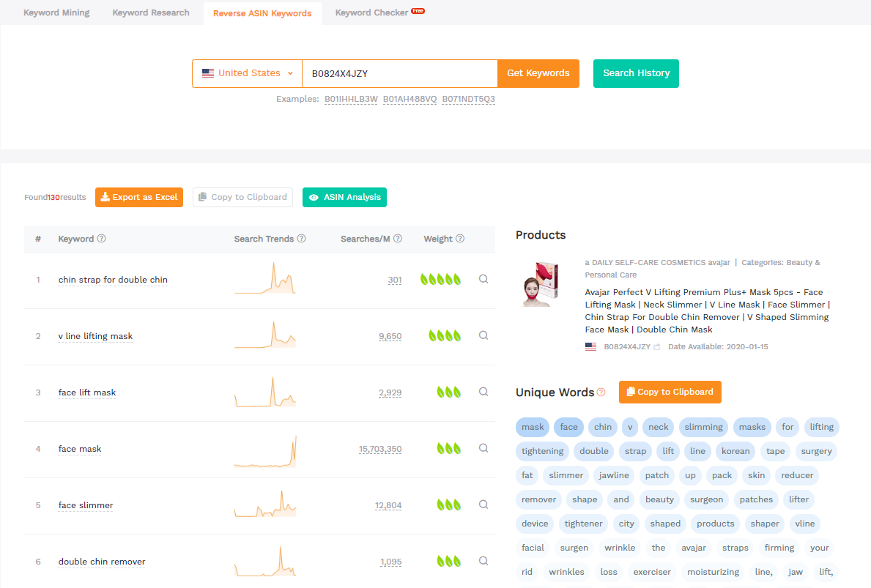Click the magnifier icon in the 'face mask' row
Viewport: 871px width, 588px height.
483,448
